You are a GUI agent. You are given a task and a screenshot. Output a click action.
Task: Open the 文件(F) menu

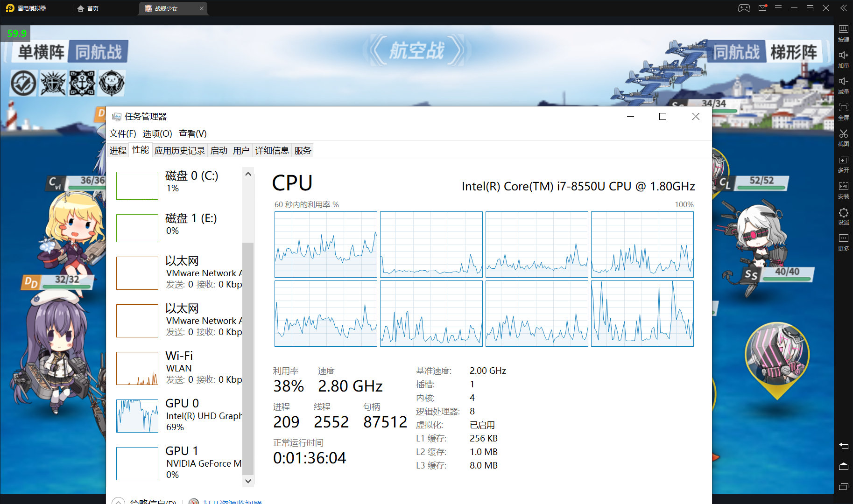(x=123, y=134)
